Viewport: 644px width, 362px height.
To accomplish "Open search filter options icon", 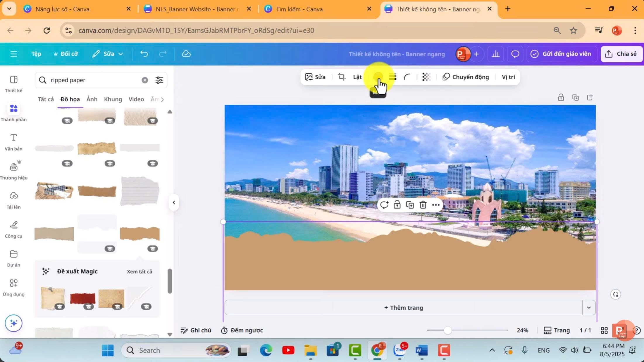I will 159,80.
